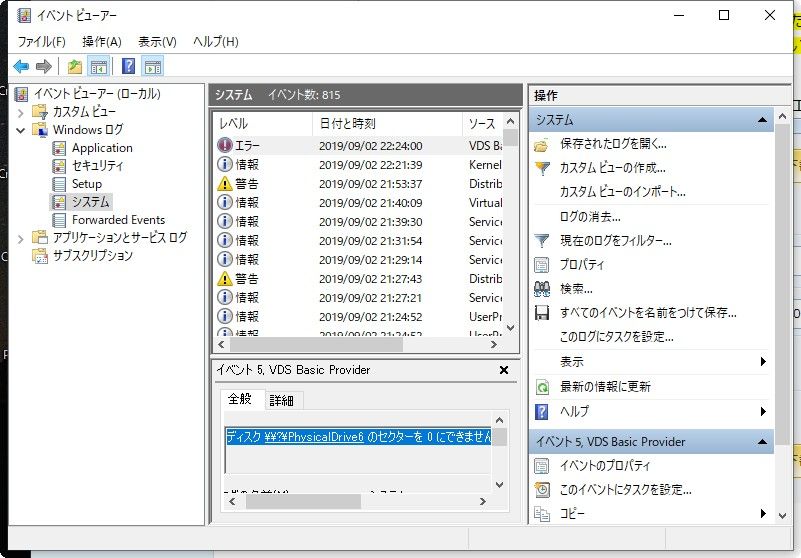This screenshot has width=801, height=558.
Task: Click 最新の情報に更新 action
Action: pos(605,386)
